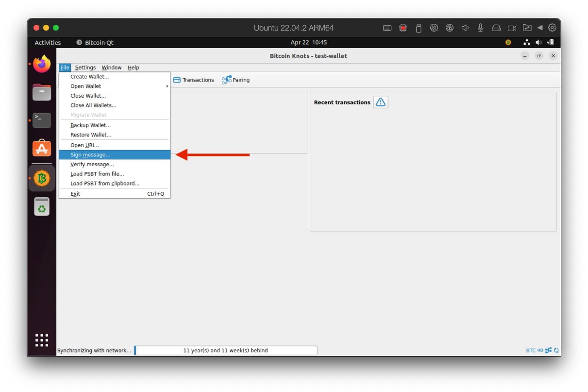Image resolution: width=588 pixels, height=392 pixels.
Task: Click the VM disk drive icon in title bar
Action: (x=496, y=28)
